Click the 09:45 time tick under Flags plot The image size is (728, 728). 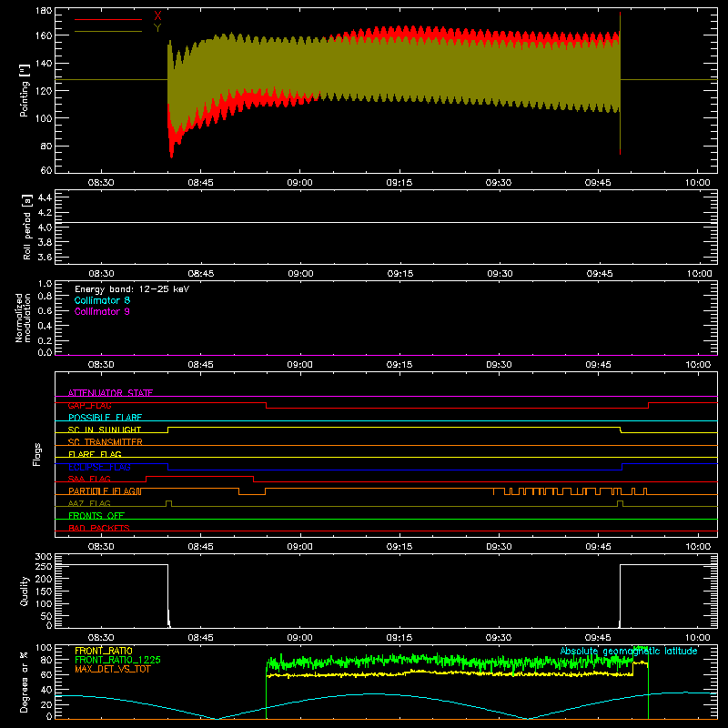click(x=598, y=547)
